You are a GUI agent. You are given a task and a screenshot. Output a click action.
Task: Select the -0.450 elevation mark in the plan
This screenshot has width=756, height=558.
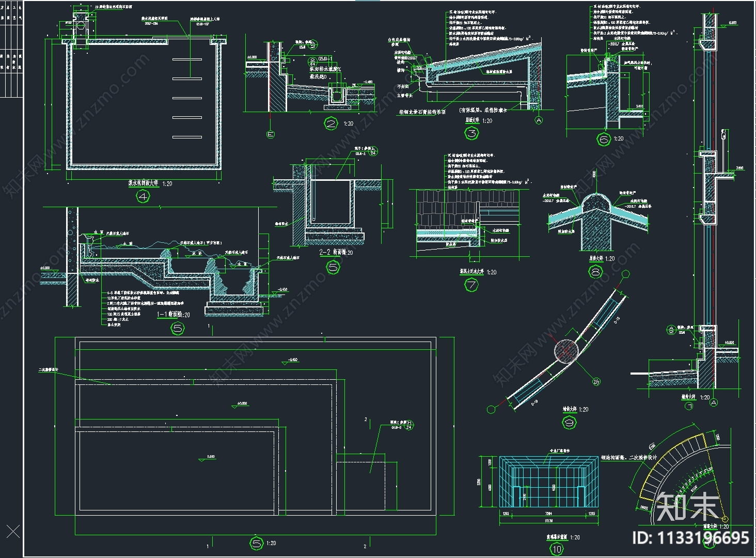293,359
